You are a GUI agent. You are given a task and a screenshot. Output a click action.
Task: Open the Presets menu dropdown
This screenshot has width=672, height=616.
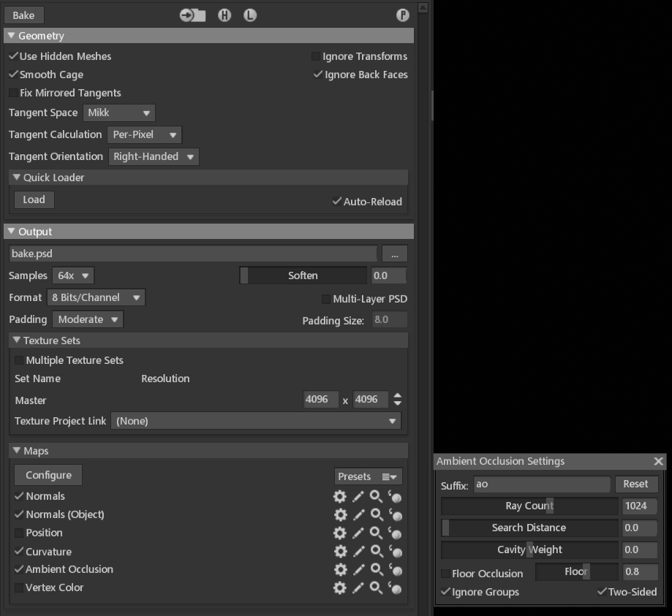pos(369,476)
